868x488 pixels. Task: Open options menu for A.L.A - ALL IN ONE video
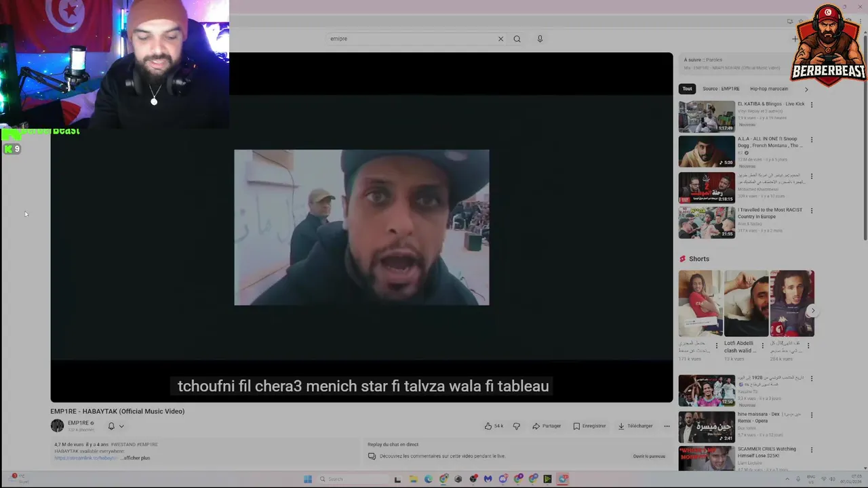click(811, 140)
